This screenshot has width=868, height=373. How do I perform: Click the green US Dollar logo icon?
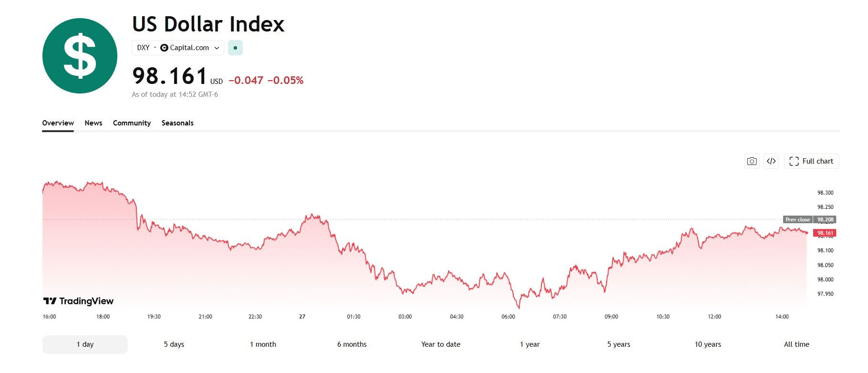tap(80, 56)
